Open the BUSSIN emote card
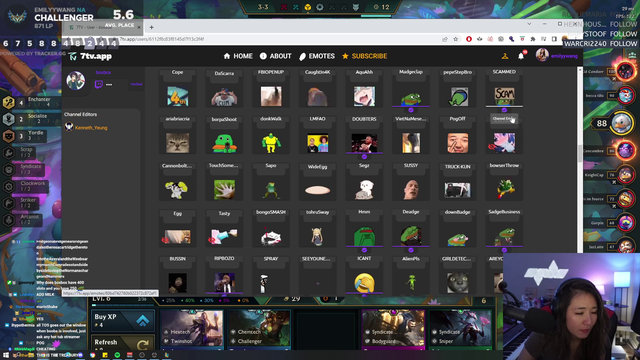 pyautogui.click(x=178, y=276)
